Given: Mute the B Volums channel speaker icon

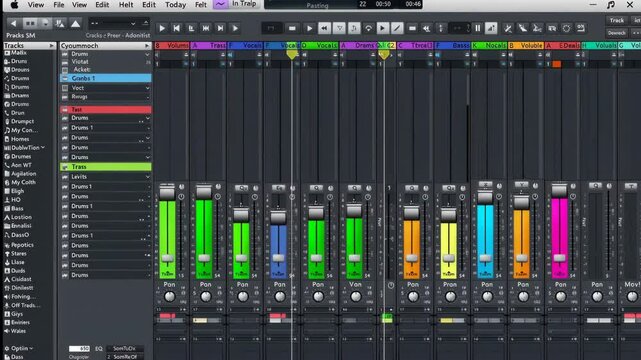Looking at the screenshot, I should click(x=157, y=55).
